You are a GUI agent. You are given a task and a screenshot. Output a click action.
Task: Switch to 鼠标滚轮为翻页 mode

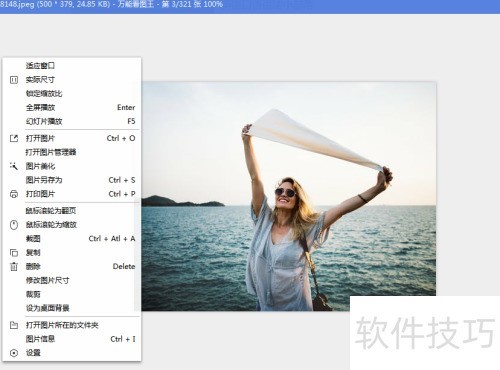point(71,211)
